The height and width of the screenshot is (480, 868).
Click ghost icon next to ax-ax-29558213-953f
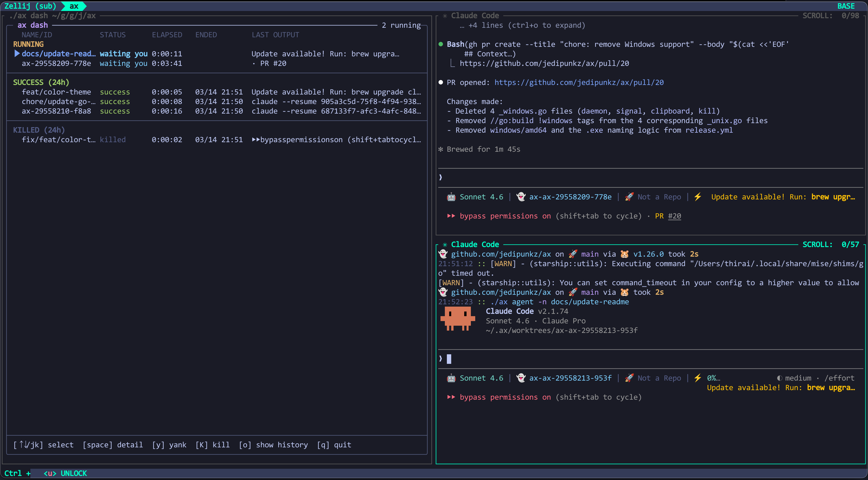(x=521, y=378)
